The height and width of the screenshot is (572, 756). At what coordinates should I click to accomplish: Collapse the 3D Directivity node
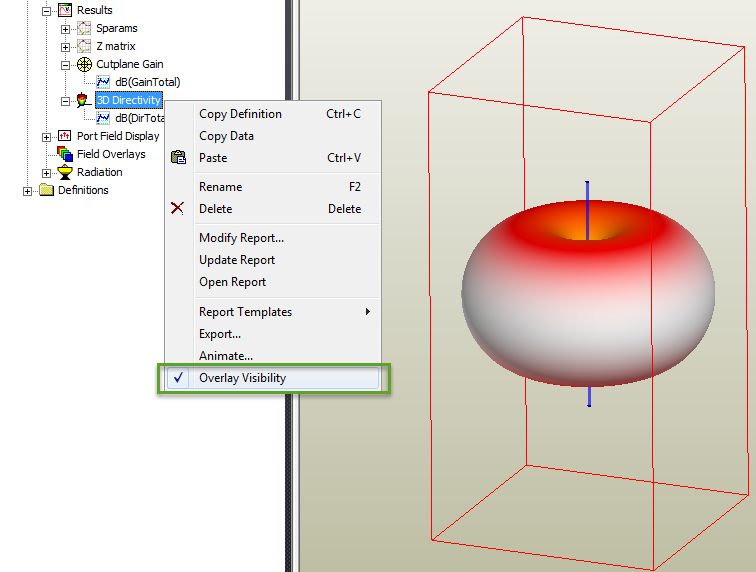(x=65, y=101)
